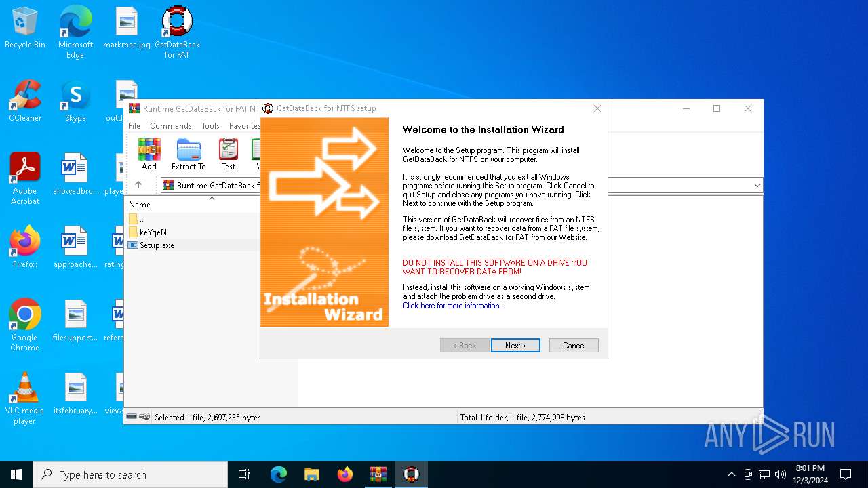The width and height of the screenshot is (868, 488).
Task: Select markmac.jpg desktop file
Action: click(127, 28)
